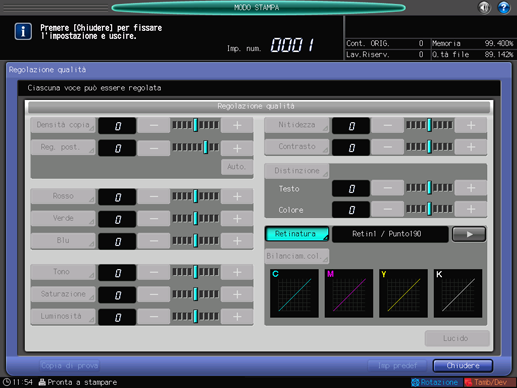Increase Colore distinction with plus button

pos(471,209)
